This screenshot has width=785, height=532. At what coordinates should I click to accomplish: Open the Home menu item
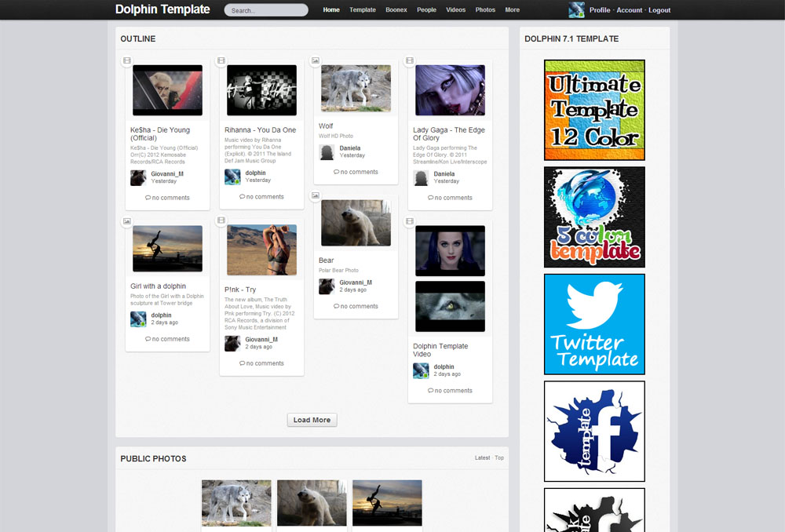[x=331, y=10]
